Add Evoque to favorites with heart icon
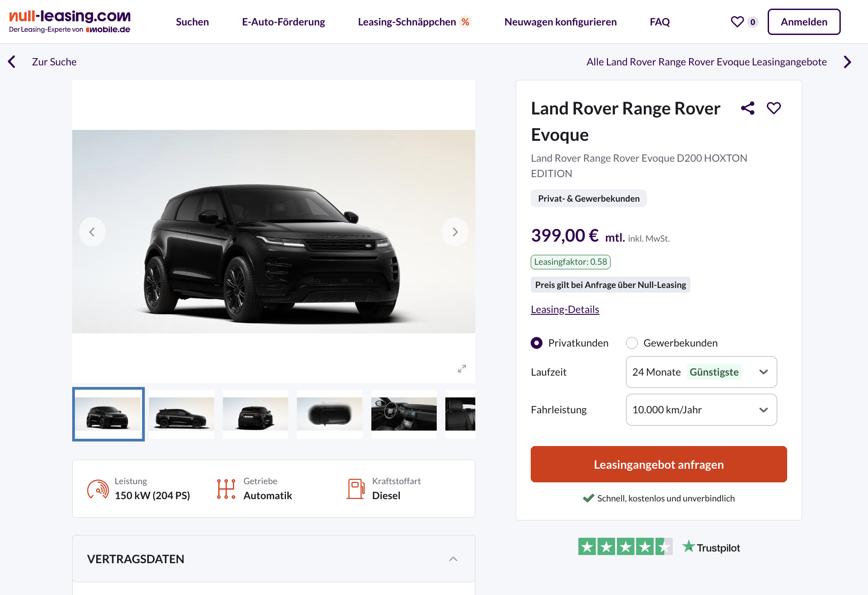868x595 pixels. click(774, 108)
